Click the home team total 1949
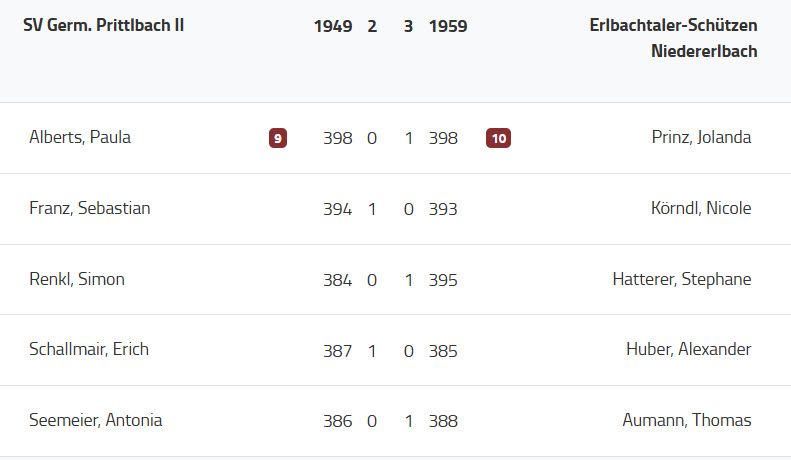The height and width of the screenshot is (460, 791). pyautogui.click(x=333, y=26)
